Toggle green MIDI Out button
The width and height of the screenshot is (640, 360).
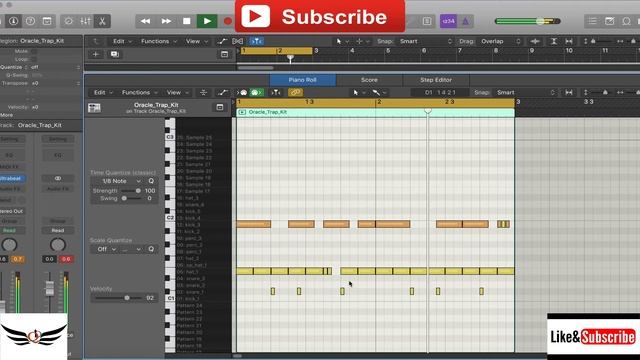tap(256, 93)
